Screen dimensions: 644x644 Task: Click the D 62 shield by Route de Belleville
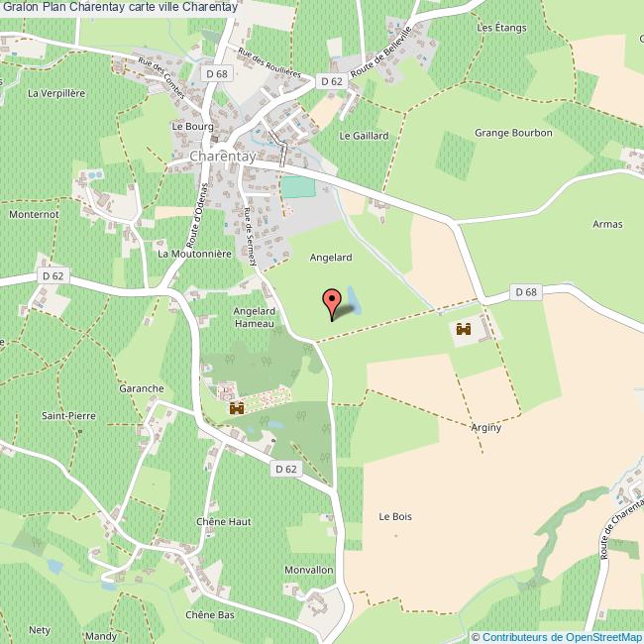(x=332, y=81)
